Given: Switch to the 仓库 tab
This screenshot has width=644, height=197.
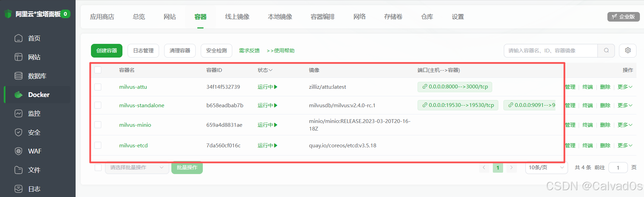Looking at the screenshot, I should (427, 17).
